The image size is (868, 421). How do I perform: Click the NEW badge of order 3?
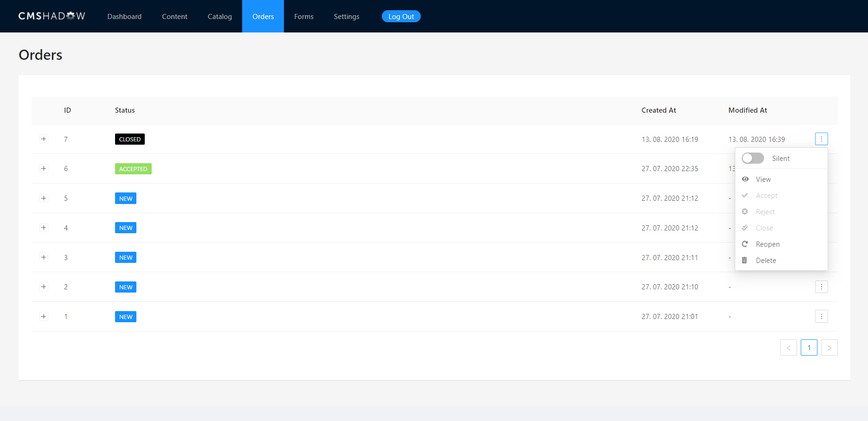[x=126, y=257]
